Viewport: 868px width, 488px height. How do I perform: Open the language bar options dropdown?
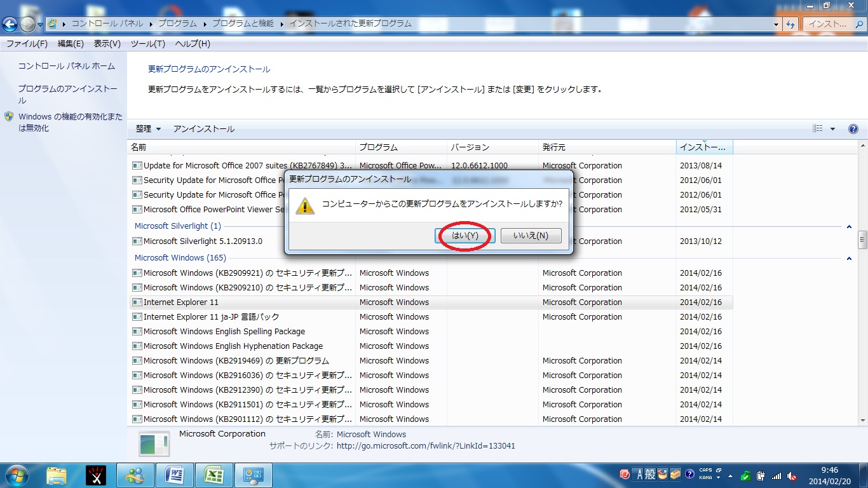[719, 478]
